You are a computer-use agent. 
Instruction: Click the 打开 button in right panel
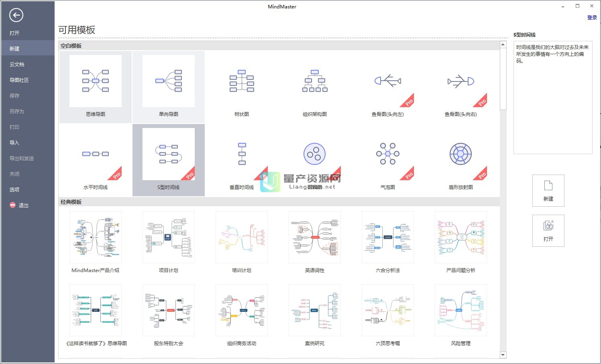(548, 231)
